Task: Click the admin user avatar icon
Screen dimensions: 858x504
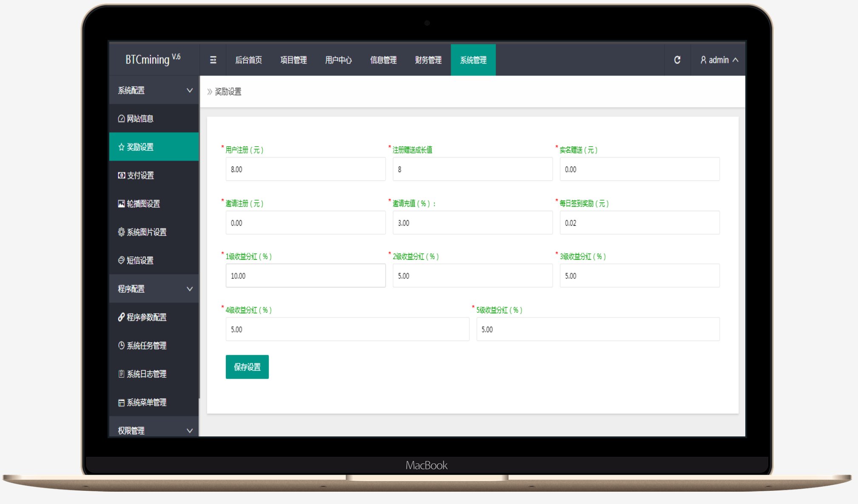Action: coord(704,60)
